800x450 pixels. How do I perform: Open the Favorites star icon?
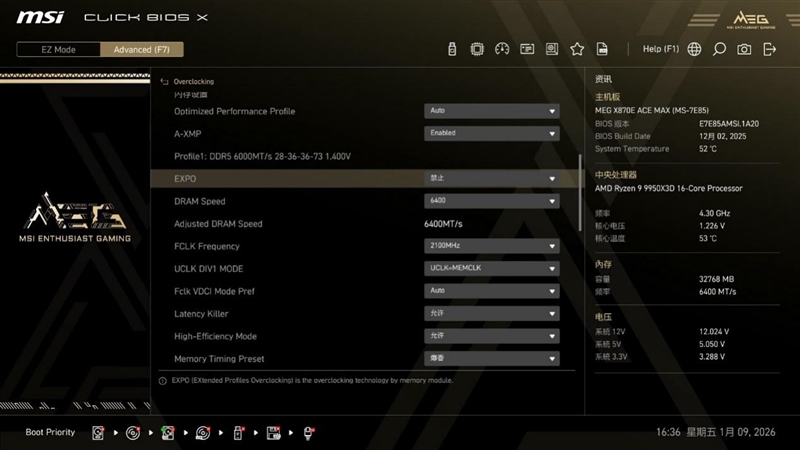coord(577,49)
